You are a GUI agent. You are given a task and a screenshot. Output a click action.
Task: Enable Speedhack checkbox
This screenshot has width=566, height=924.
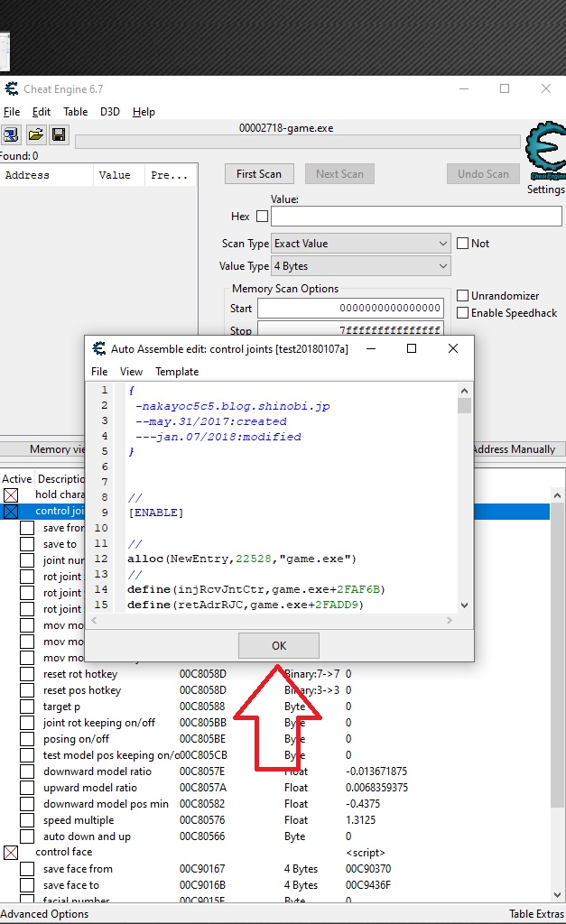pos(463,313)
